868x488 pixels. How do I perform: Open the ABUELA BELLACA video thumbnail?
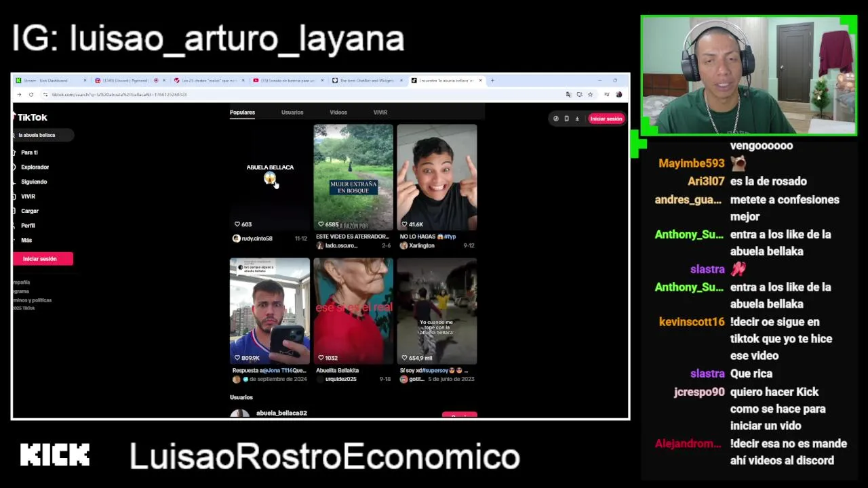(270, 177)
